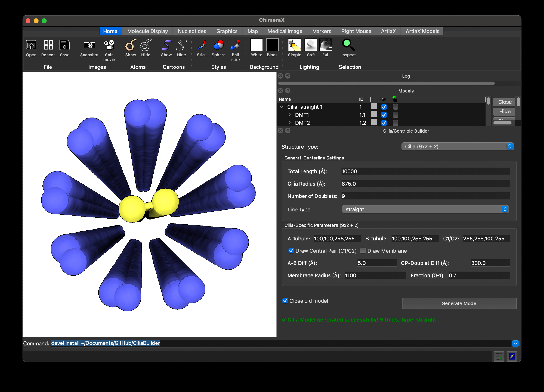Apply Soft lighting preset
Screen dimensions: 544x392
(311, 45)
